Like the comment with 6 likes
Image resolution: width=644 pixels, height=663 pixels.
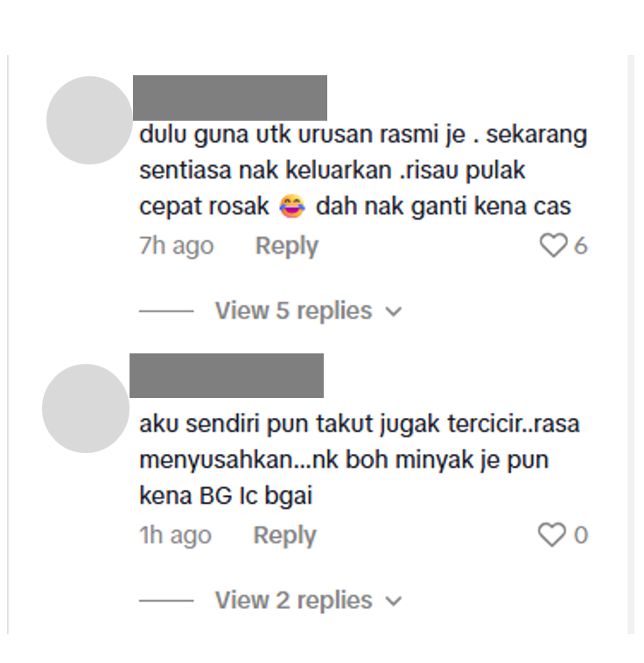tap(553, 245)
